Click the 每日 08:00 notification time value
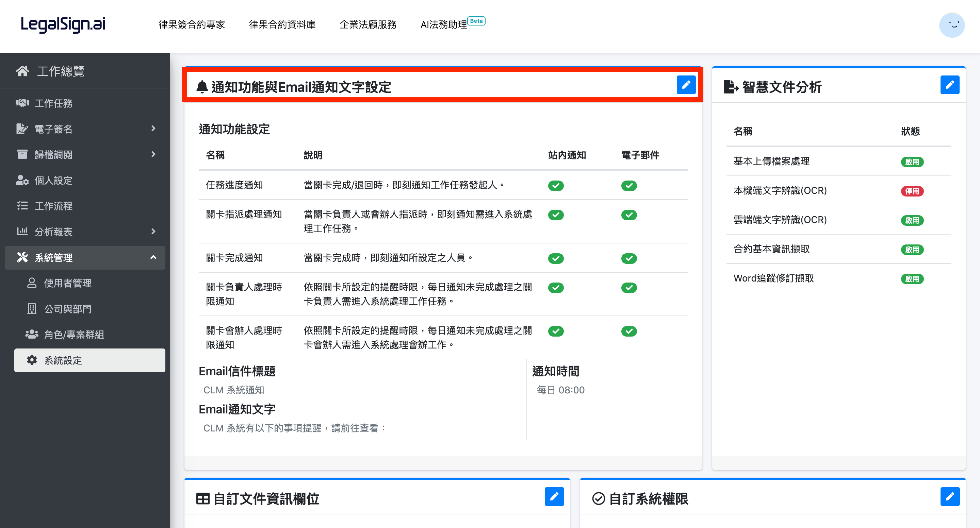Image resolution: width=980 pixels, height=528 pixels. click(x=560, y=390)
